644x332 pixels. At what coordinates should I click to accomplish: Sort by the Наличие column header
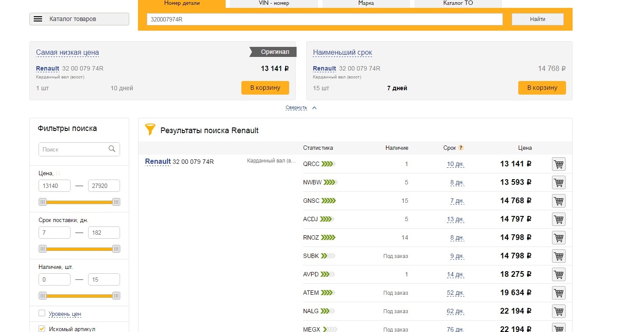[x=397, y=148]
